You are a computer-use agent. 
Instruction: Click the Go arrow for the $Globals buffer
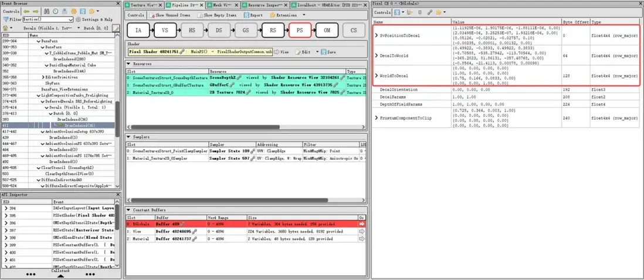362,224
